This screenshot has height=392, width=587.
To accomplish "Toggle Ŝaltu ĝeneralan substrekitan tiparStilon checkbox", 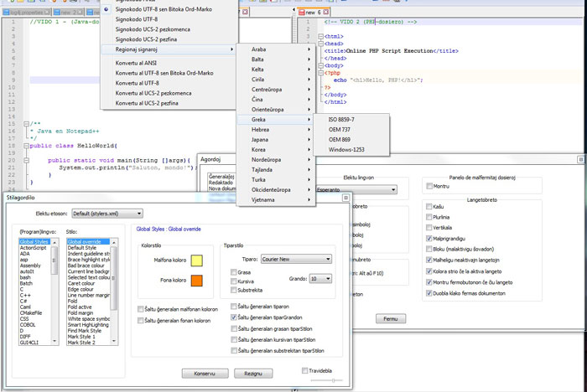I will coord(234,350).
